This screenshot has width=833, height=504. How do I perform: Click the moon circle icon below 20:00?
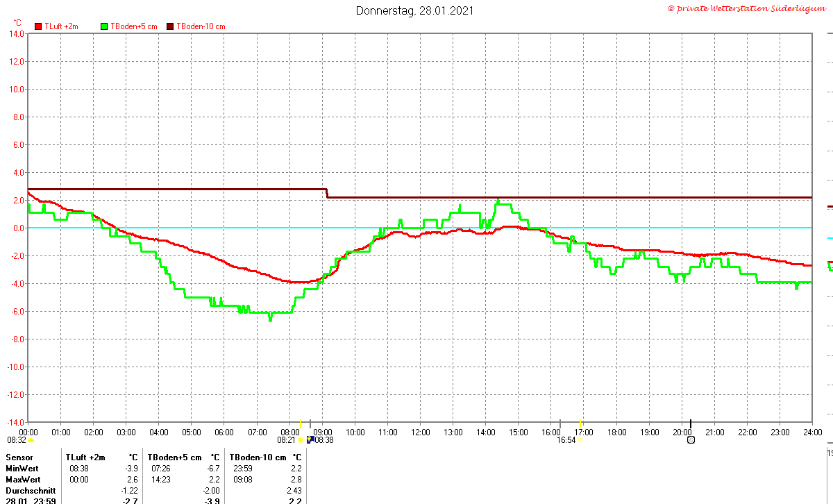click(x=691, y=440)
